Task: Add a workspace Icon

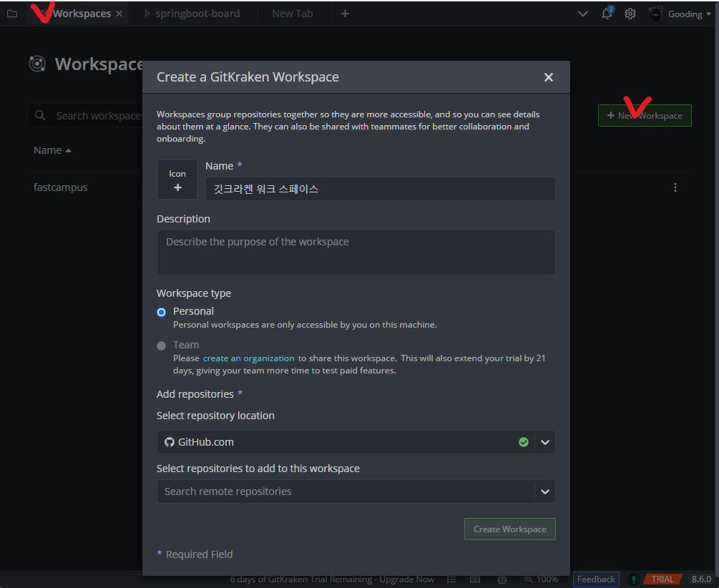Action: (177, 180)
